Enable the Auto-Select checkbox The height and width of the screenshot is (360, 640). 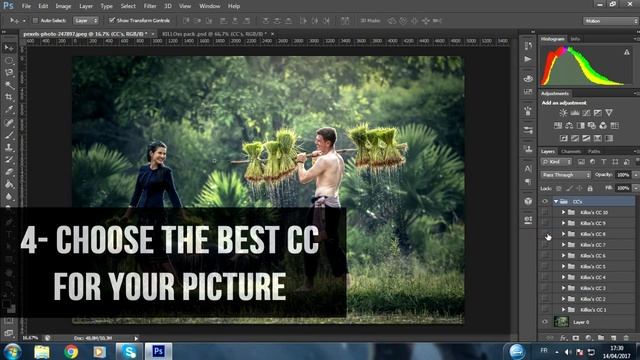click(35, 20)
